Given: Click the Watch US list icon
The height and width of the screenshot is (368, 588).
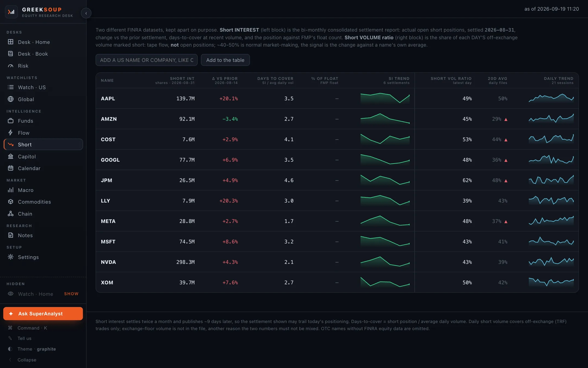Looking at the screenshot, I should point(11,87).
